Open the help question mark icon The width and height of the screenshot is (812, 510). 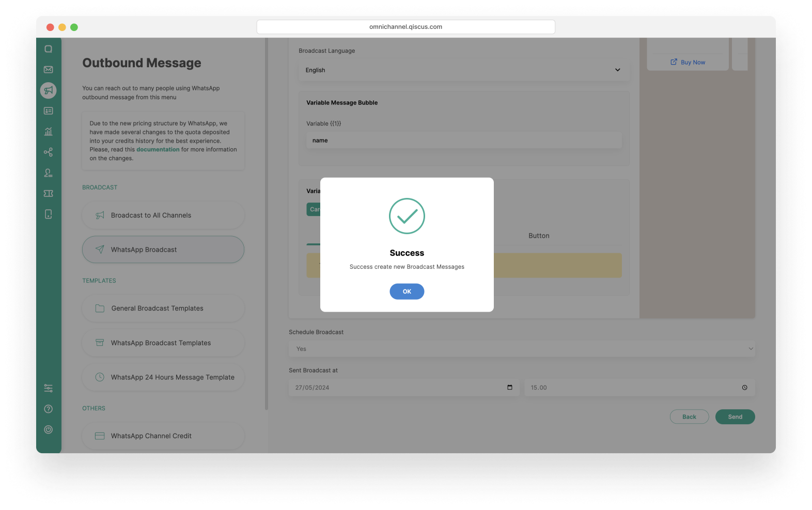pyautogui.click(x=49, y=409)
